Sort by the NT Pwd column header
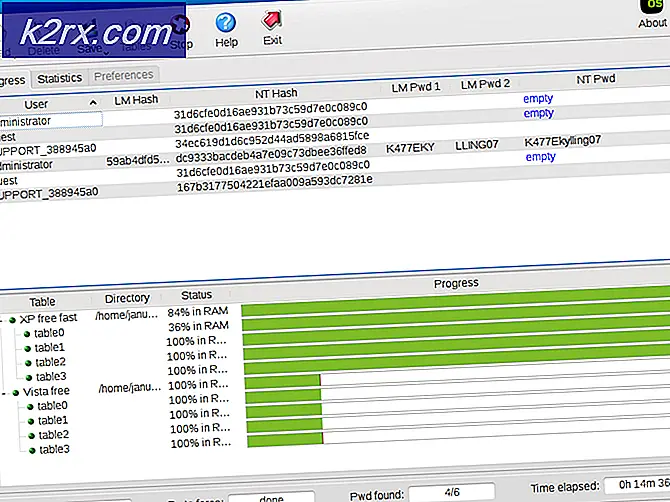 click(596, 79)
